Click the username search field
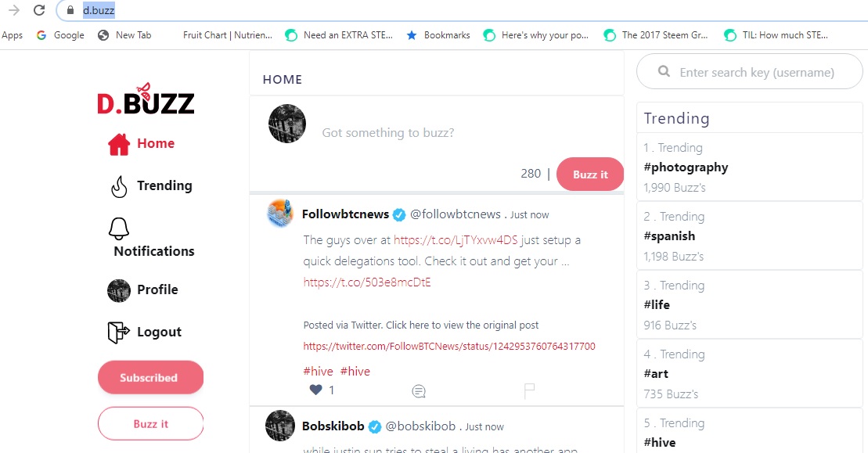Screen dimensions: 868x453 tap(756, 72)
